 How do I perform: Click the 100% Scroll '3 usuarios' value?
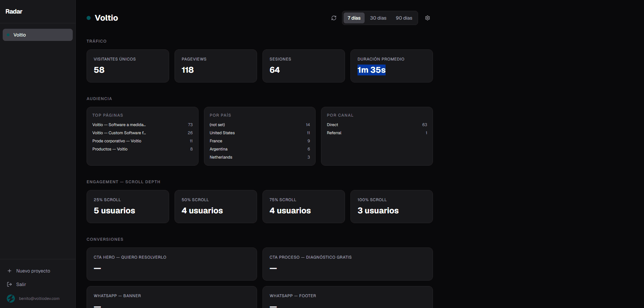click(378, 211)
